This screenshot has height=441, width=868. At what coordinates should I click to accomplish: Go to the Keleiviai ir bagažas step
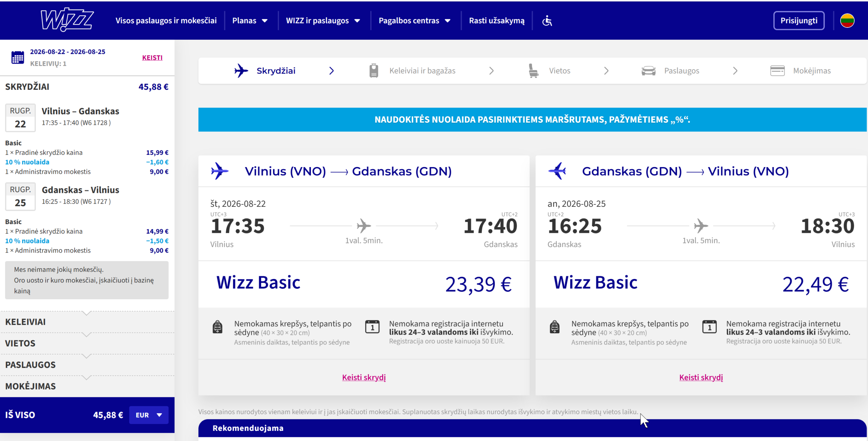412,71
